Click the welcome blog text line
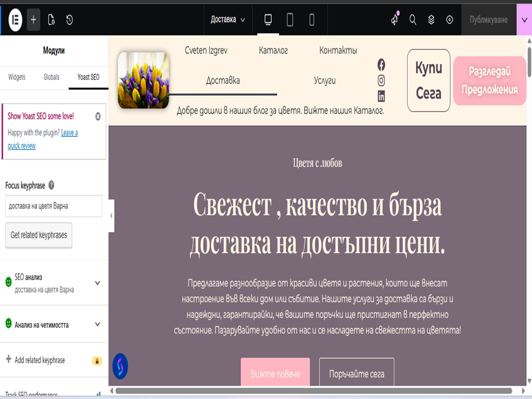Viewport: 532px width, 399px height. coord(280,111)
